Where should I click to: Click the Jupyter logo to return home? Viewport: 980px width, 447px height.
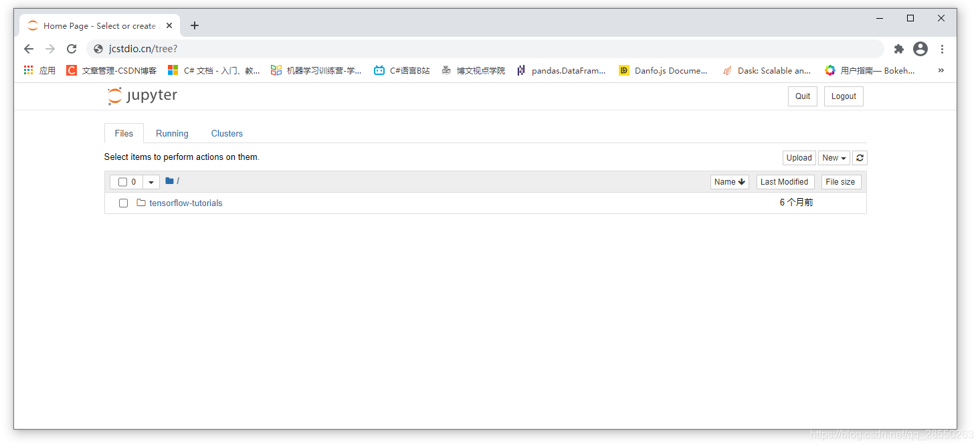click(x=142, y=96)
